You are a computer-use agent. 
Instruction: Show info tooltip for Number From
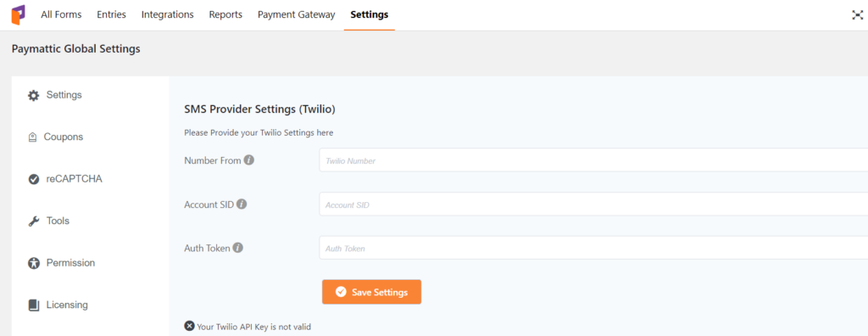[x=249, y=160]
